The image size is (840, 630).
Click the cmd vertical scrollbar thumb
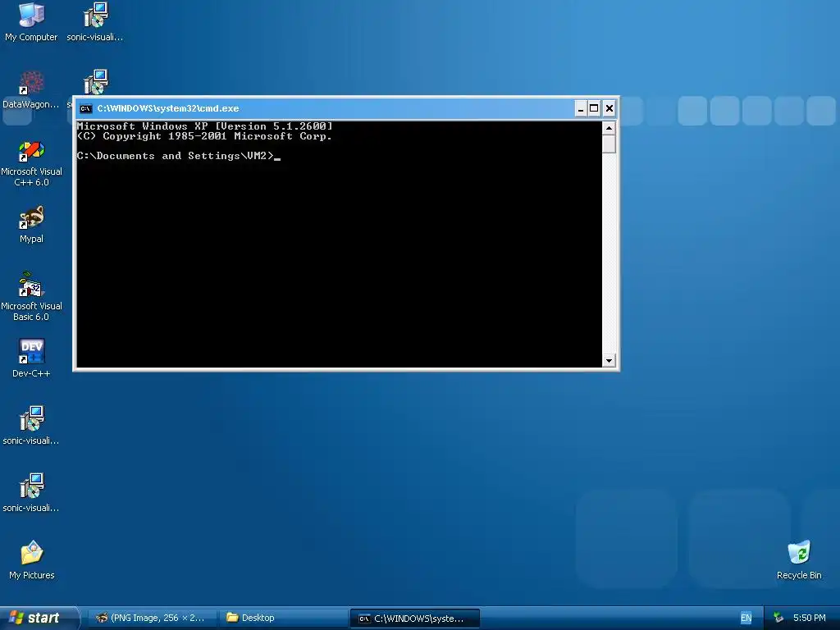(609, 144)
